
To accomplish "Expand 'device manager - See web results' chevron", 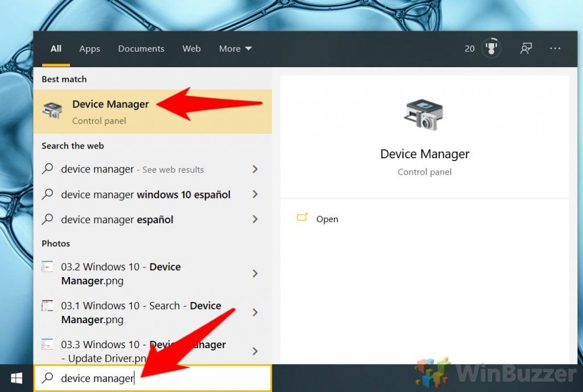I will click(254, 169).
